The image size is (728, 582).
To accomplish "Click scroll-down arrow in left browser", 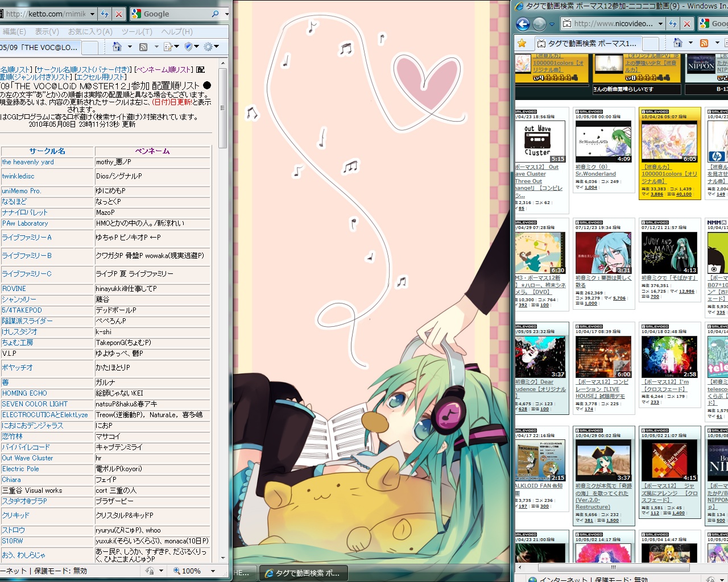I will pos(222,559).
